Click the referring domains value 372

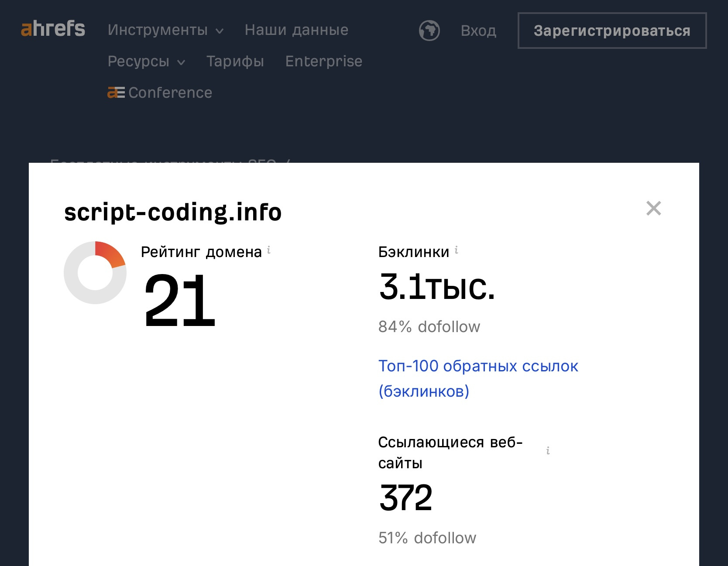(x=405, y=498)
